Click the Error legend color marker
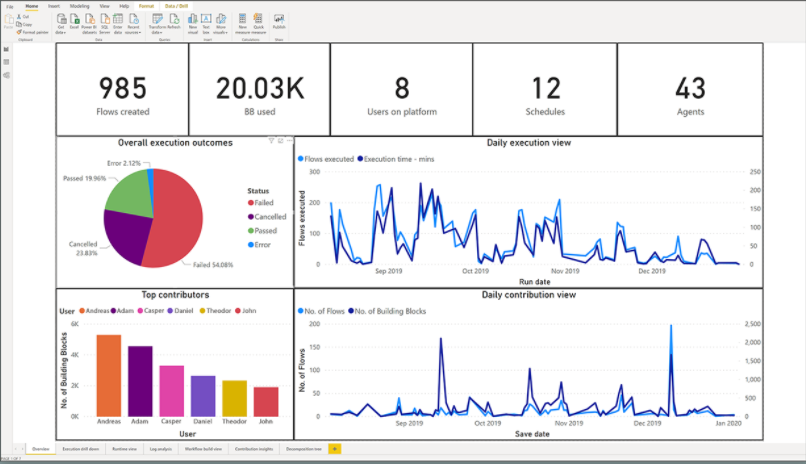Image resolution: width=806 pixels, height=464 pixels. (x=251, y=245)
